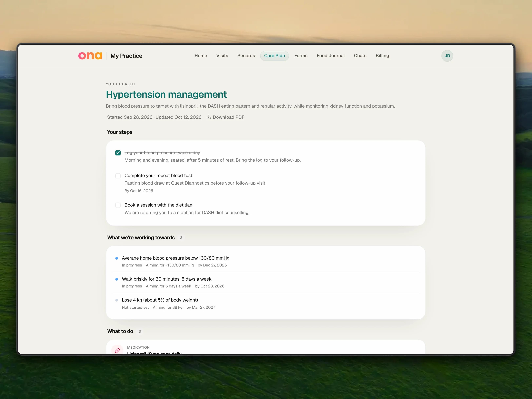532x399 pixels.
Task: Click Aiming for 88 kg text
Action: (x=168, y=307)
